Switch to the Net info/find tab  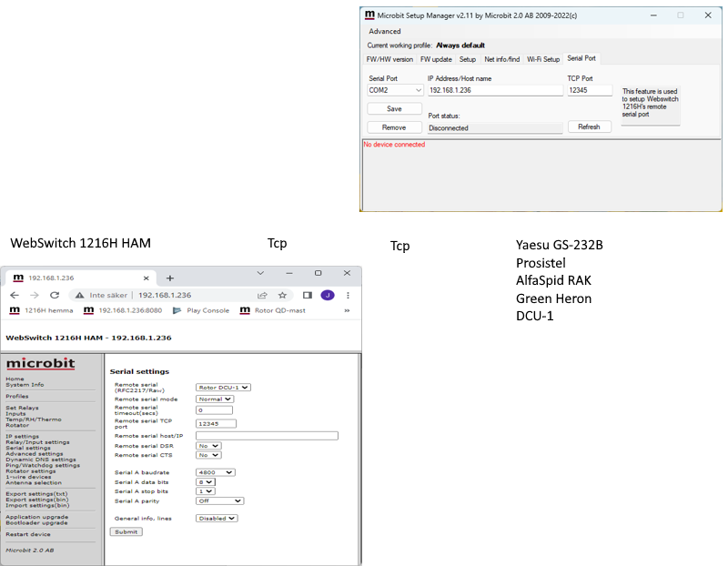tap(502, 59)
